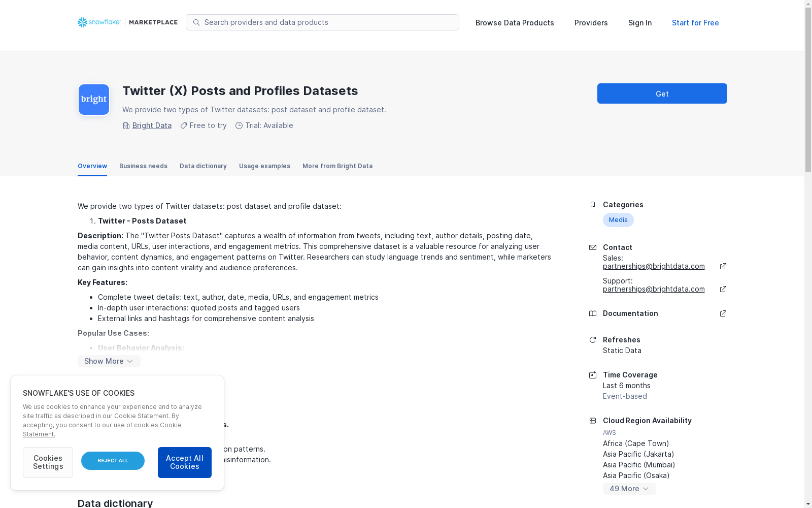Expand 49 More cloud regions
812x508 pixels.
coord(629,489)
